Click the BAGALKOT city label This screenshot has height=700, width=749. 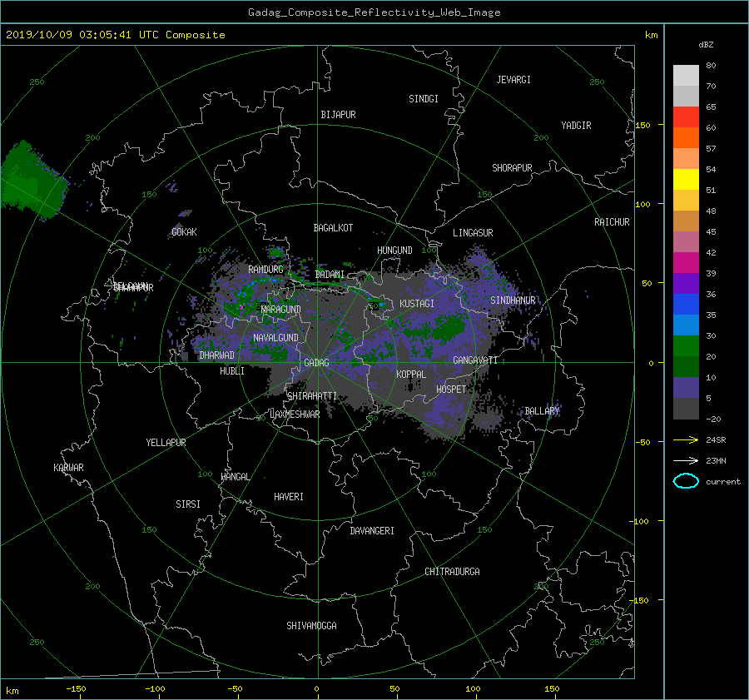click(333, 228)
